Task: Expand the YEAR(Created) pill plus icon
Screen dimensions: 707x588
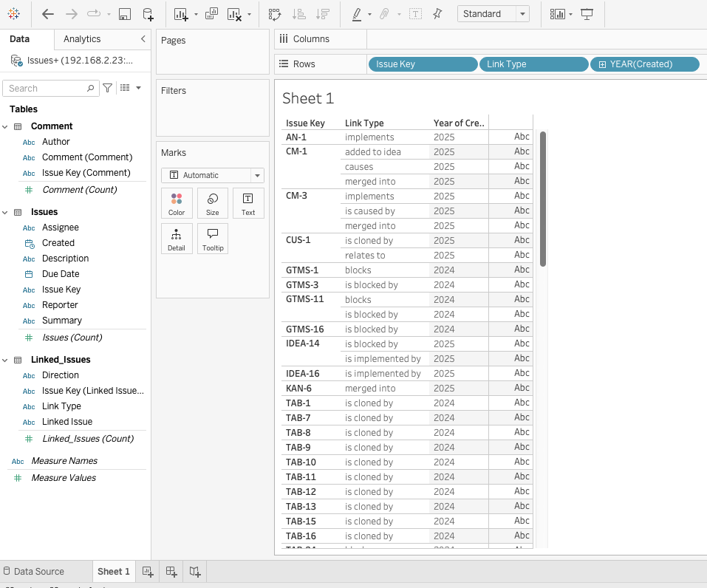Action: [x=602, y=64]
